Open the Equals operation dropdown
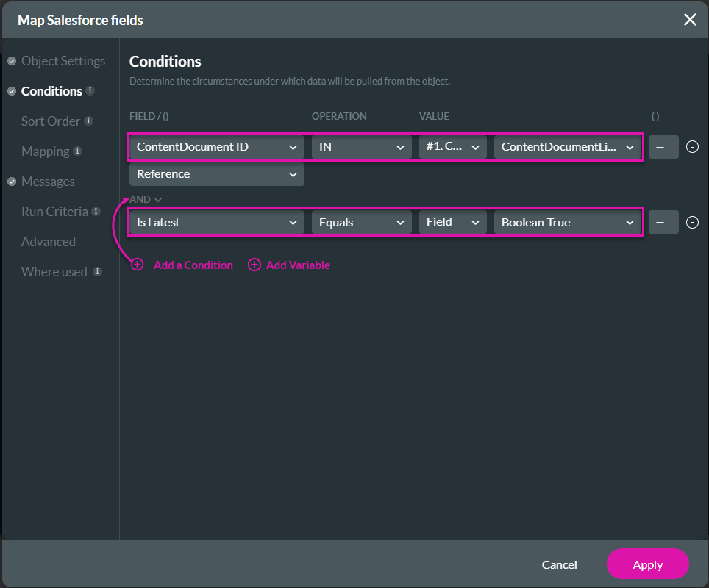This screenshot has height=588, width=709. (x=361, y=223)
